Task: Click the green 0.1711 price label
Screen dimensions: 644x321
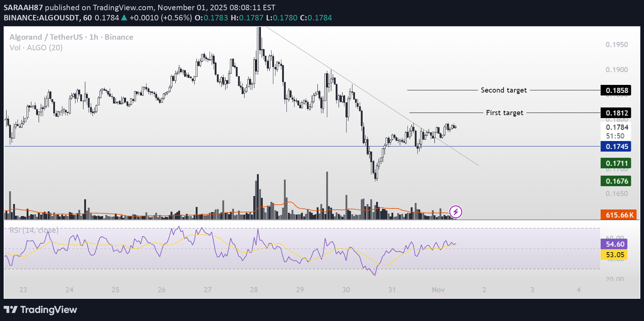Action: click(x=617, y=163)
